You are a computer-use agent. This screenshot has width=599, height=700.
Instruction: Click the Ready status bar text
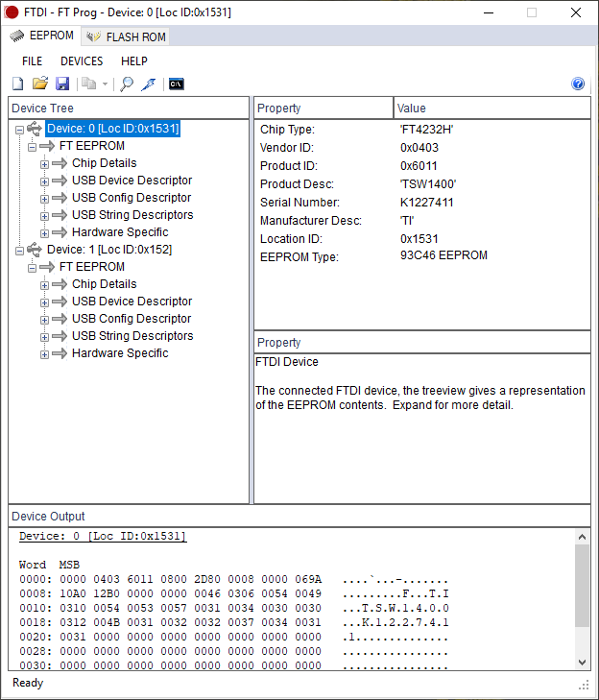pos(28,683)
